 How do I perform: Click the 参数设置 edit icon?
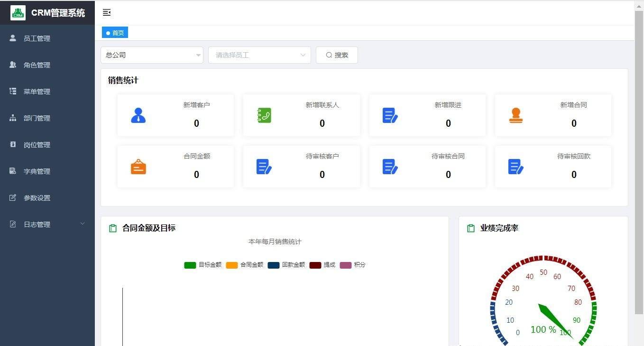(13, 197)
